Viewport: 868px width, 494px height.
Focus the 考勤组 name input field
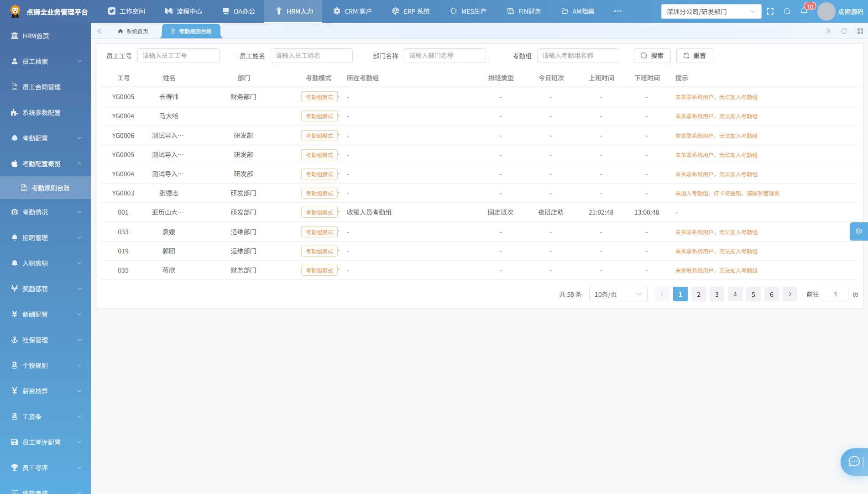(578, 56)
